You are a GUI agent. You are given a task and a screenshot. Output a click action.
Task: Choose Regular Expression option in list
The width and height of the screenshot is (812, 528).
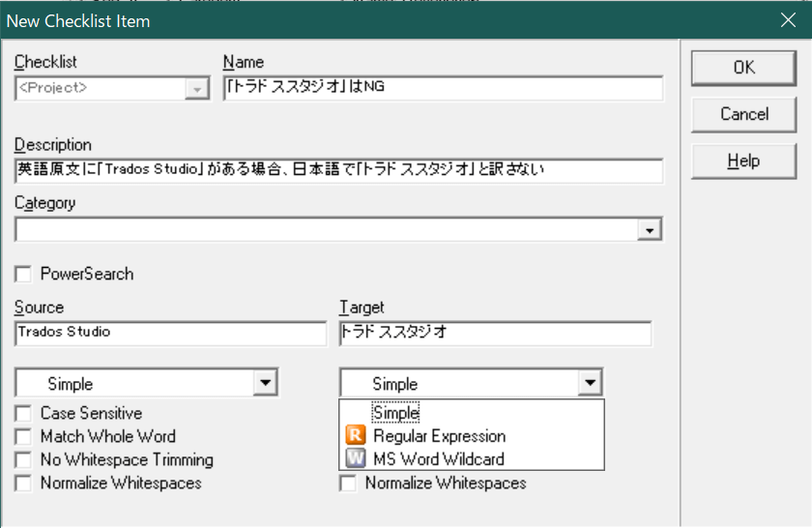pos(439,436)
